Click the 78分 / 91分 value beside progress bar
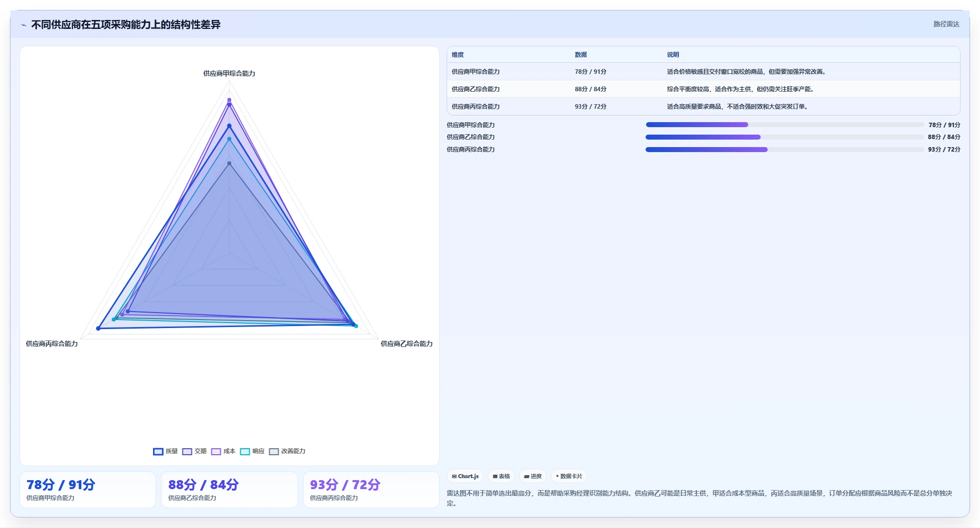This screenshot has width=980, height=528. (x=944, y=125)
